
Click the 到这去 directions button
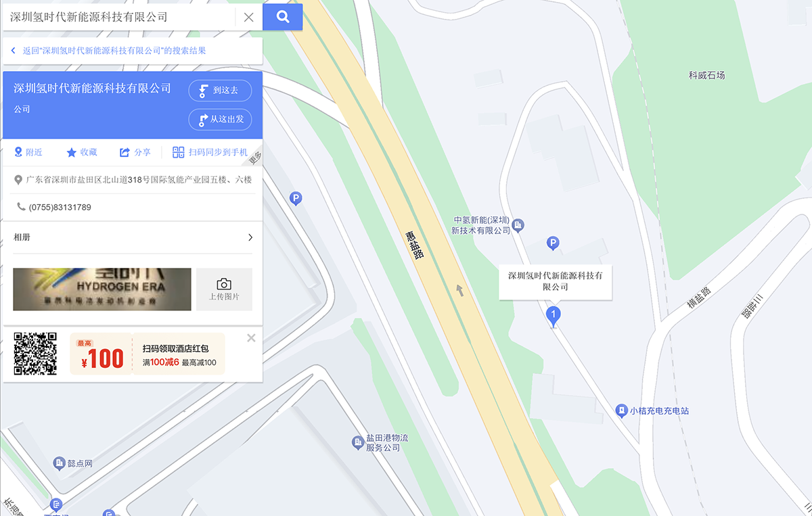(x=220, y=91)
